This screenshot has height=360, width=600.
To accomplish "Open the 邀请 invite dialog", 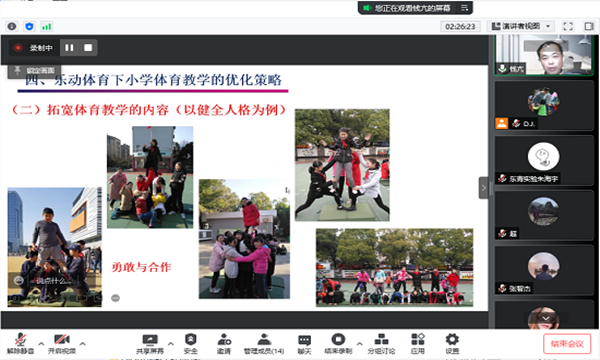I will [x=224, y=344].
